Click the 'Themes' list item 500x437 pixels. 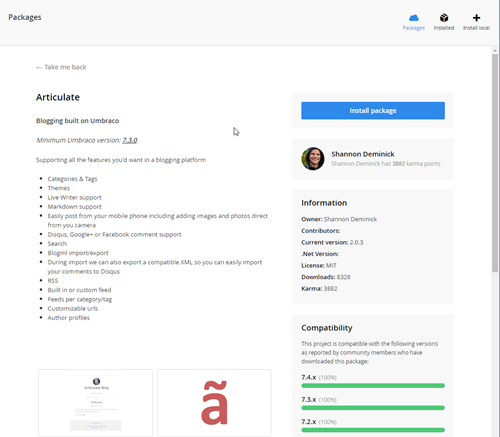tap(59, 188)
